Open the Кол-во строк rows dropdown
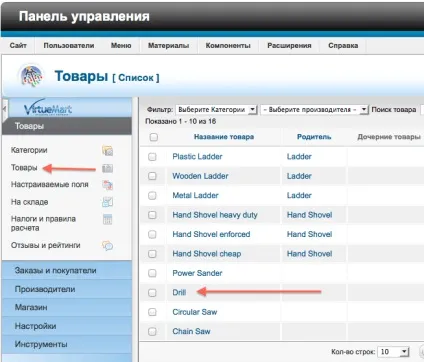424x362 pixels. pos(394,352)
